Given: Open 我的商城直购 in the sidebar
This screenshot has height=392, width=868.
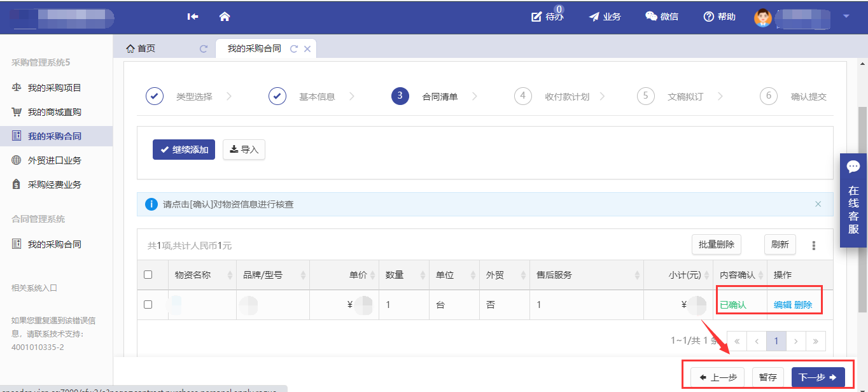Looking at the screenshot, I should pyautogui.click(x=54, y=112).
